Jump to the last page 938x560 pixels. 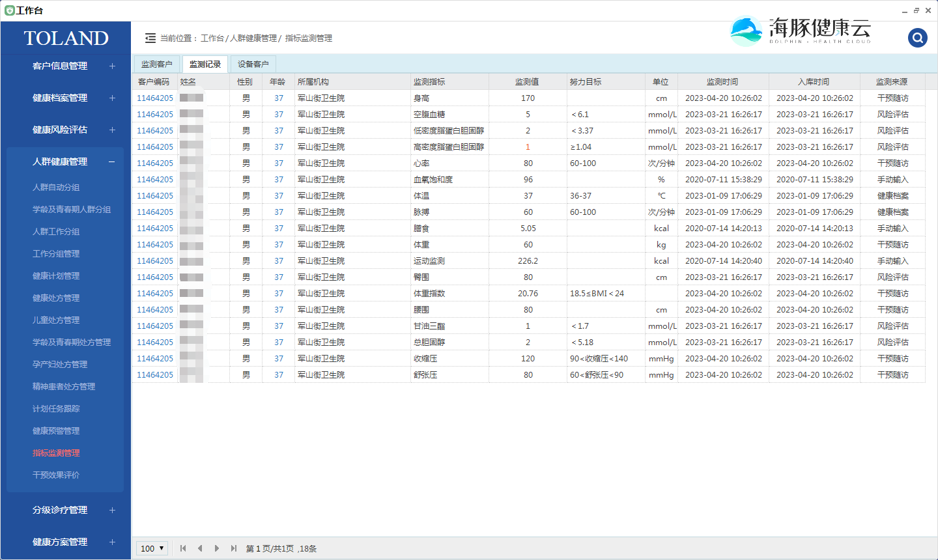(233, 548)
